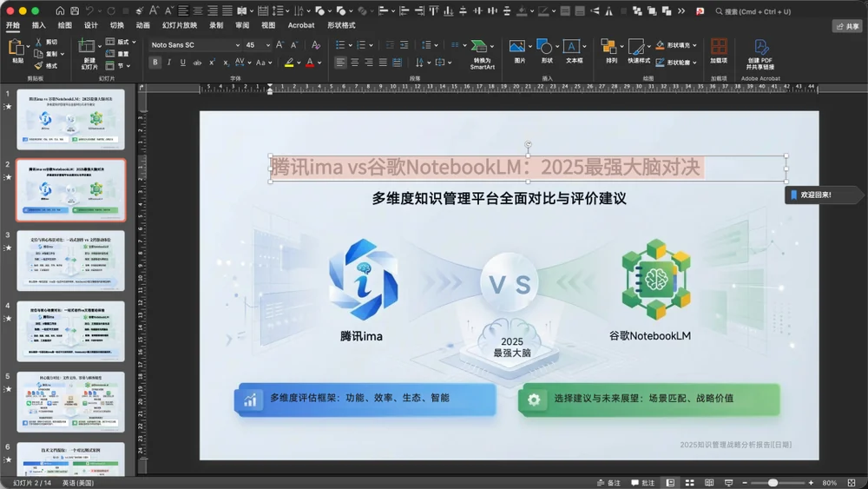
Task: Open the font size dropdown showing 45
Action: pyautogui.click(x=268, y=45)
